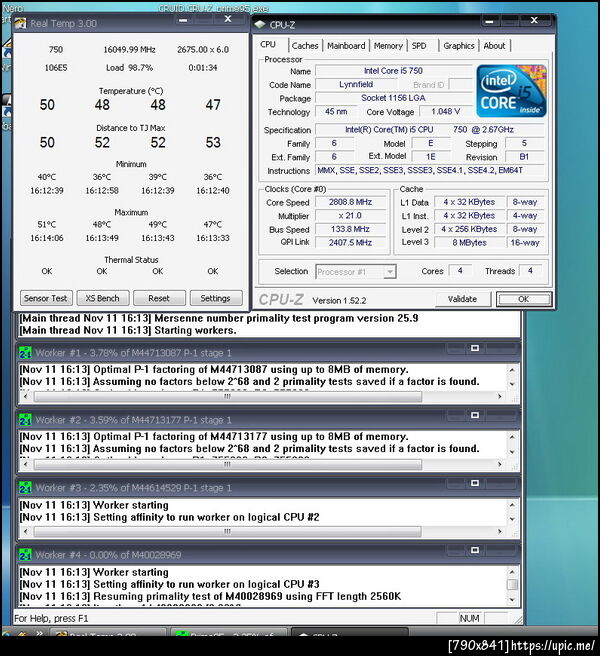Maximize the Worker #1 sub-window

(x=475, y=348)
